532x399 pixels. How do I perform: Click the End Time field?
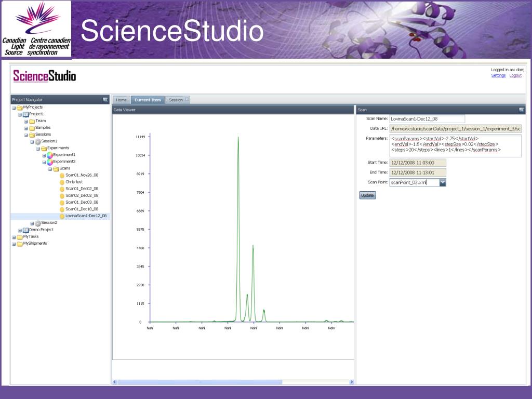point(418,172)
